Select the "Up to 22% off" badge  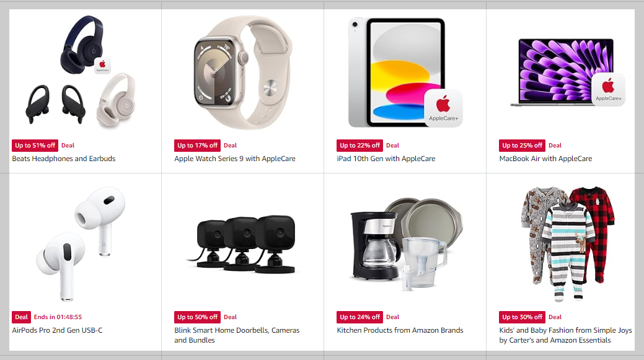tap(359, 146)
